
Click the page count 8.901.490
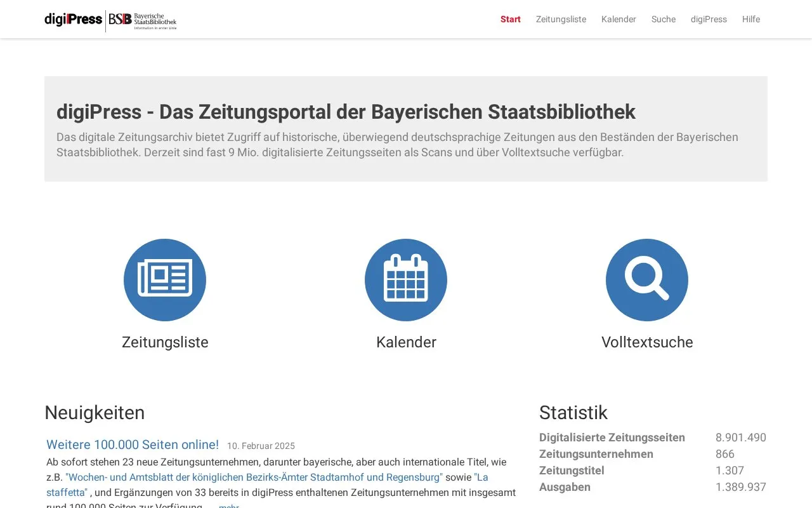tap(741, 438)
